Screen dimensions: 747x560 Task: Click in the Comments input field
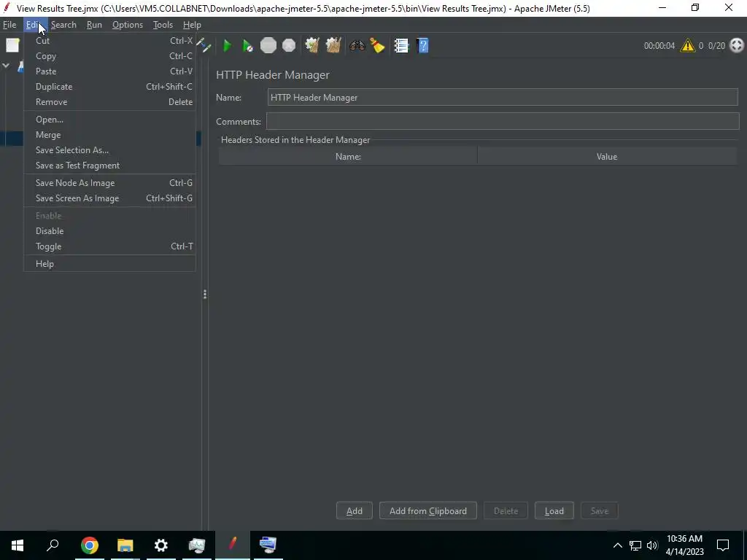(x=503, y=122)
